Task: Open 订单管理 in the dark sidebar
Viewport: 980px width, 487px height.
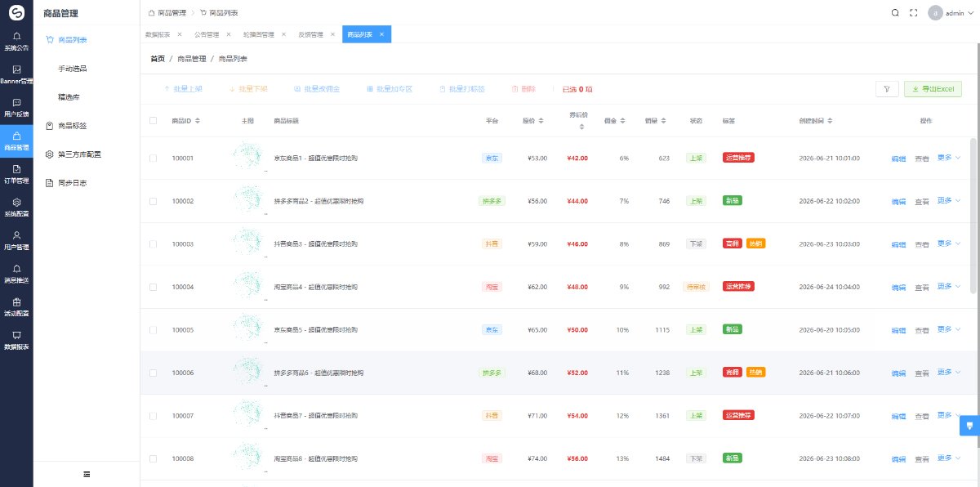Action: (x=16, y=174)
